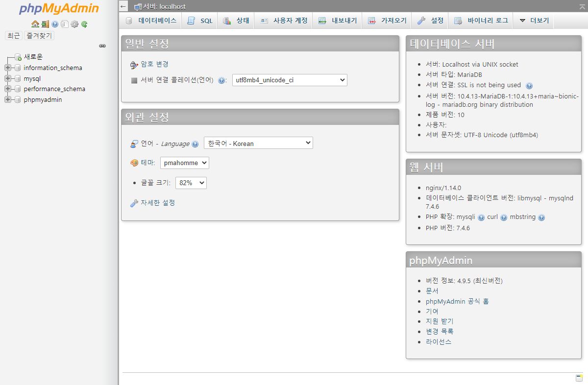Screen dimensions: 588x385
Task: Open navigation panel settings gear icon
Action: coord(74,24)
